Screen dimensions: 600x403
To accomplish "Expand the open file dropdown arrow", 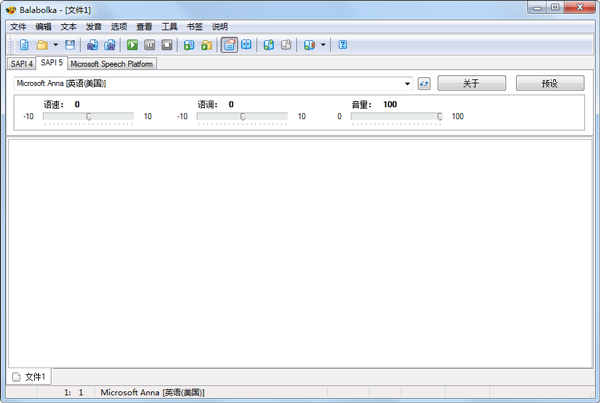I will click(x=55, y=45).
